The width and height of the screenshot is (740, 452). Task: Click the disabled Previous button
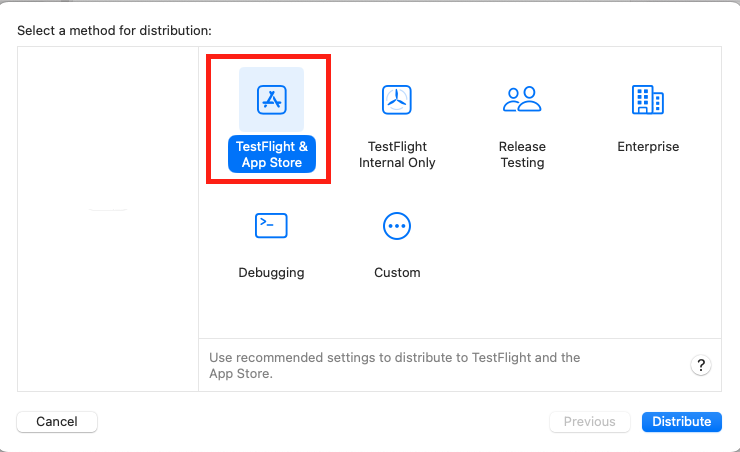pos(589,421)
